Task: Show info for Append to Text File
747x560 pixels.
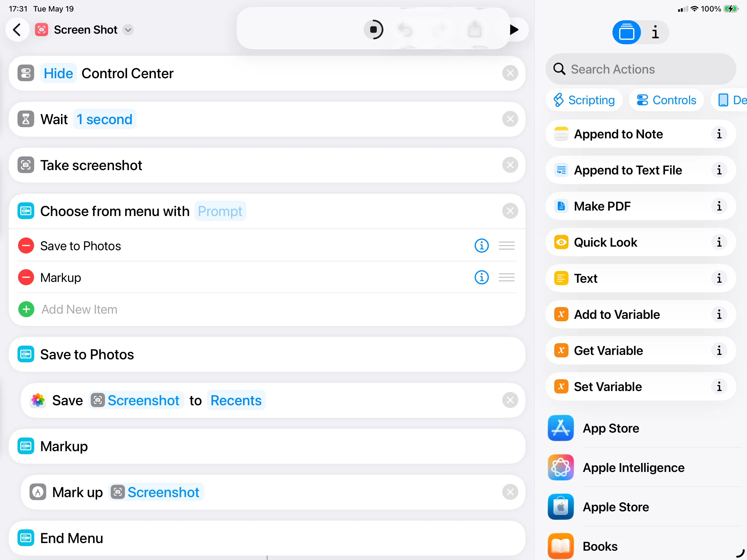Action: coord(719,170)
